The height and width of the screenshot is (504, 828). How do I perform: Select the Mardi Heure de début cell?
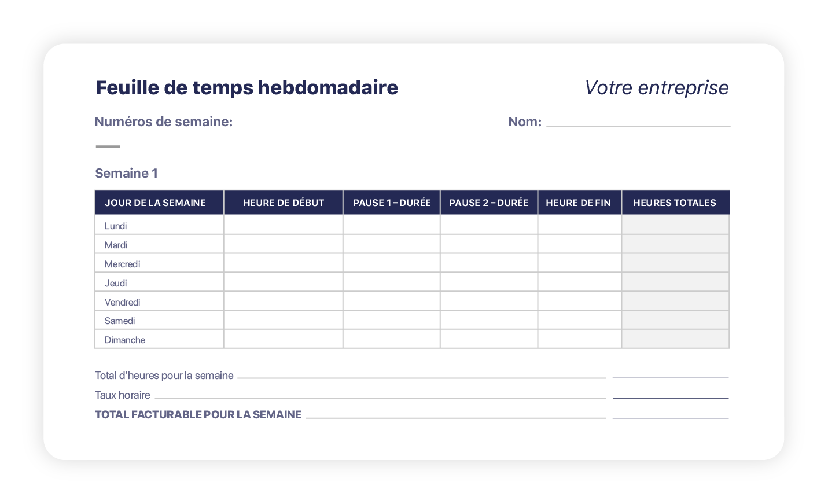(x=283, y=244)
